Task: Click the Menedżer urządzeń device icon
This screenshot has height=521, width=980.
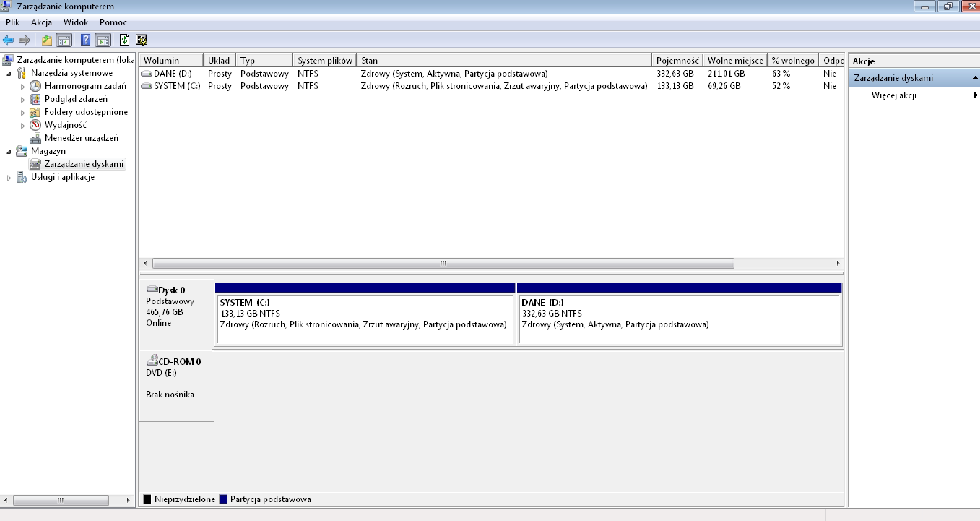Action: [x=35, y=138]
